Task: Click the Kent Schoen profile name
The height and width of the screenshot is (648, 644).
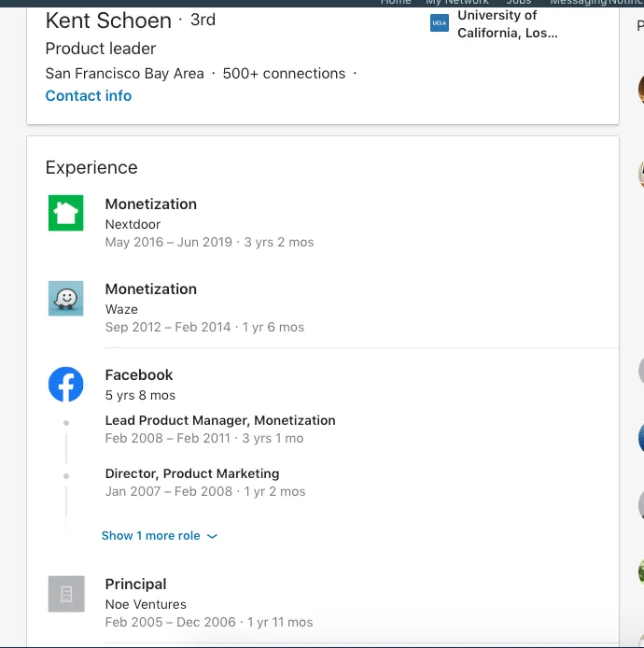Action: click(108, 21)
